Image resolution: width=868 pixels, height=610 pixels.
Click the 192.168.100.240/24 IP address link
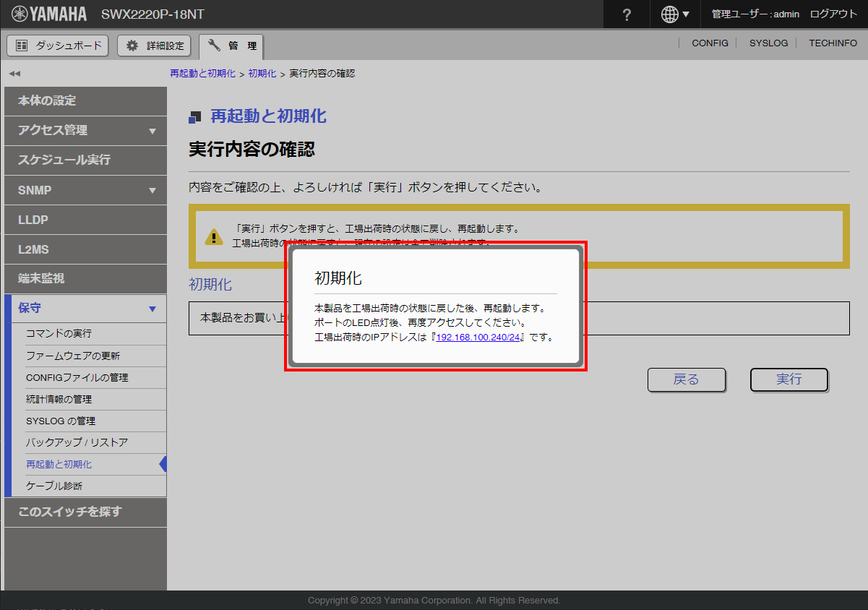pos(478,338)
